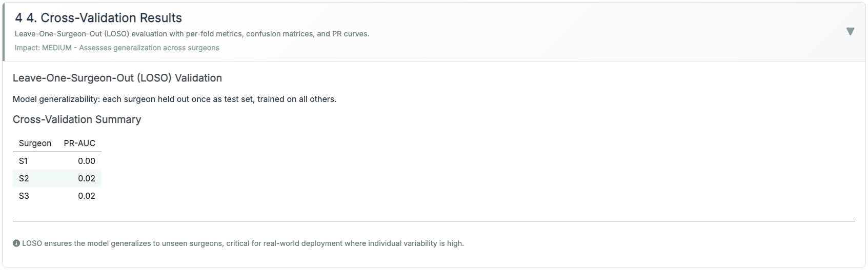Select the S1 surgeon row
Viewport: 868px width, 270px height.
pyautogui.click(x=24, y=161)
